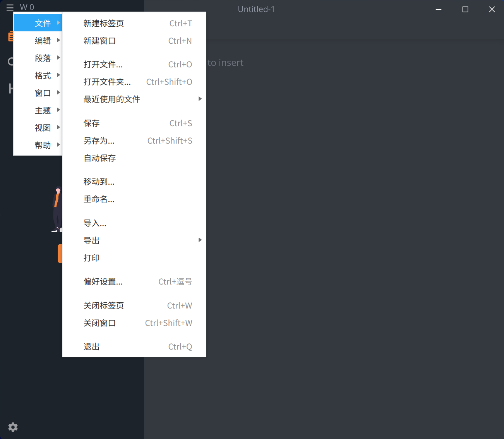Click 打开文件... menu item
The image size is (504, 439).
pyautogui.click(x=134, y=64)
